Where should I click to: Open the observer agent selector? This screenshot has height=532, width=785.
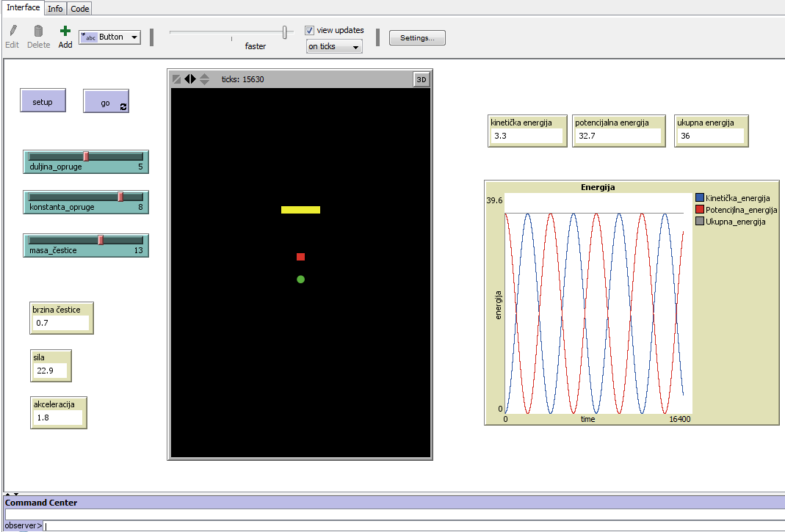tap(22, 525)
